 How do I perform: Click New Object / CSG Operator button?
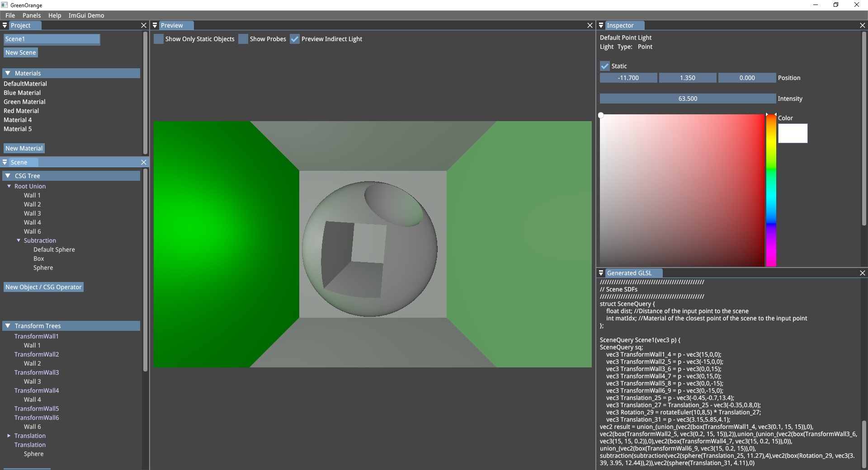tap(43, 287)
